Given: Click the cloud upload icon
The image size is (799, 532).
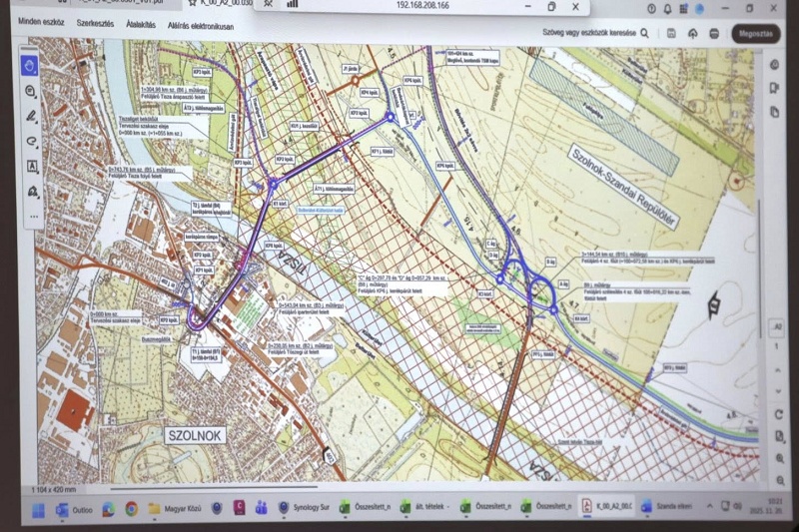Looking at the screenshot, I should 693,32.
